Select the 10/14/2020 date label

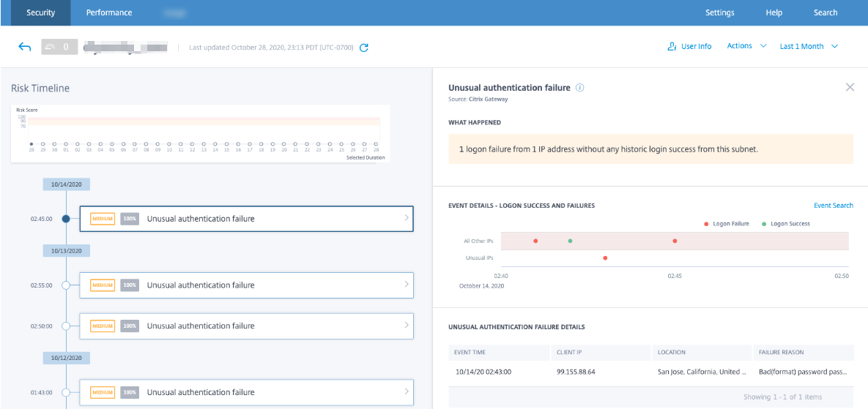67,184
